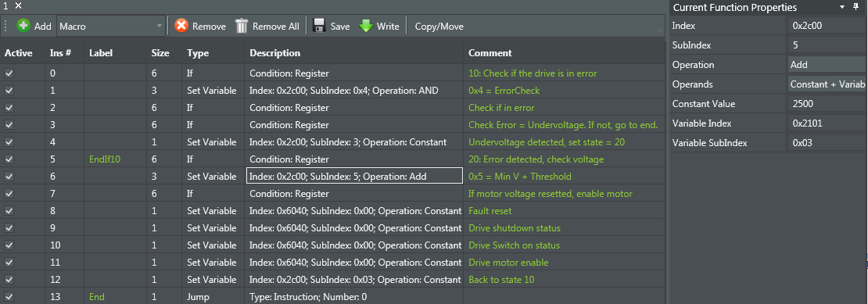Viewport: 868px width, 304px height.
Task: Click the green Write download arrow icon
Action: (366, 26)
